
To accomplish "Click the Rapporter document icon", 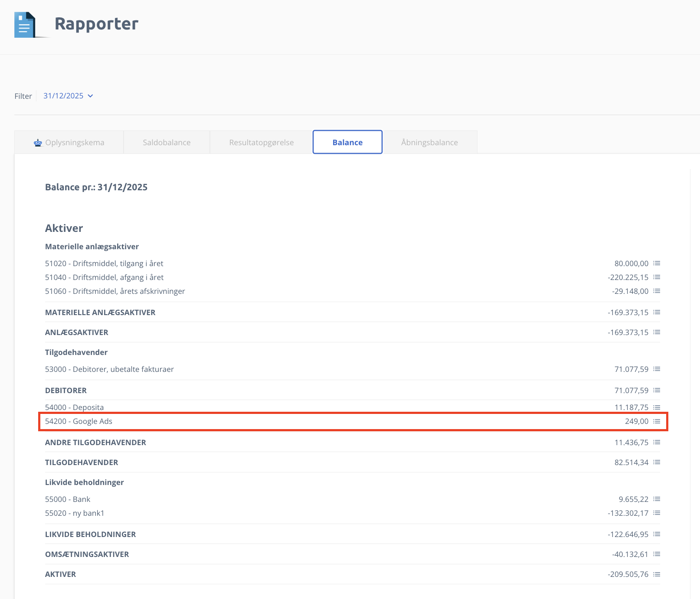I will click(25, 25).
